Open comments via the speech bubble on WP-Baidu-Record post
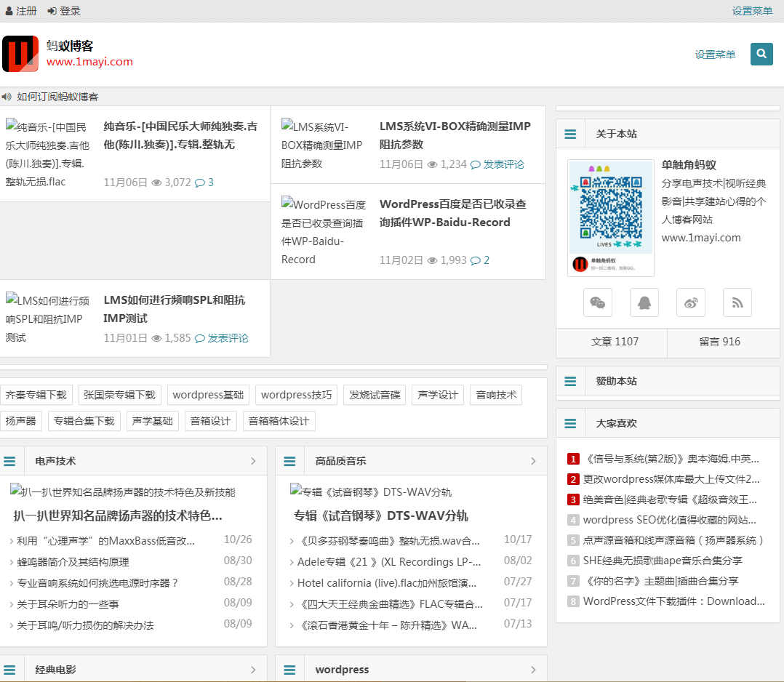The height and width of the screenshot is (682, 784). (x=474, y=260)
